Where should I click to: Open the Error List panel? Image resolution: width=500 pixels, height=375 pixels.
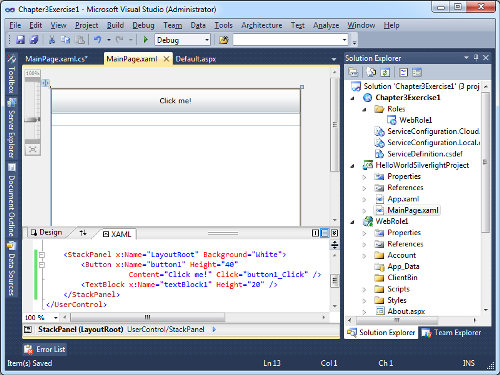tap(45, 349)
